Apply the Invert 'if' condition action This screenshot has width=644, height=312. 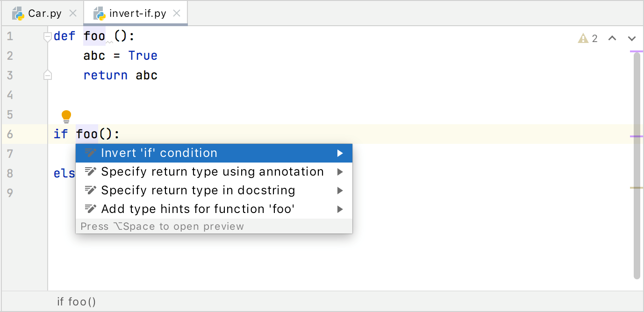coord(159,153)
